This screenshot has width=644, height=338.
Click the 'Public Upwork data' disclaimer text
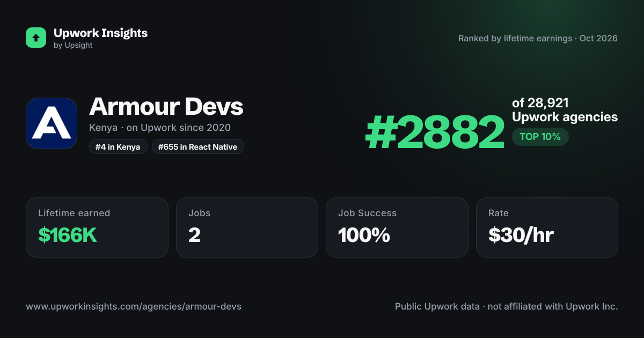pyautogui.click(x=507, y=307)
